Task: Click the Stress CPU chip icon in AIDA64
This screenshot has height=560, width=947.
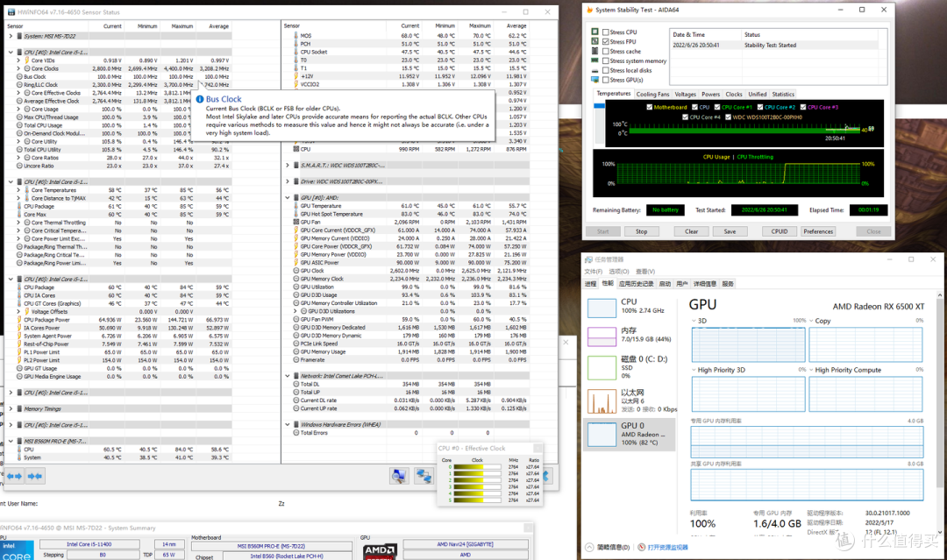Action: [595, 32]
